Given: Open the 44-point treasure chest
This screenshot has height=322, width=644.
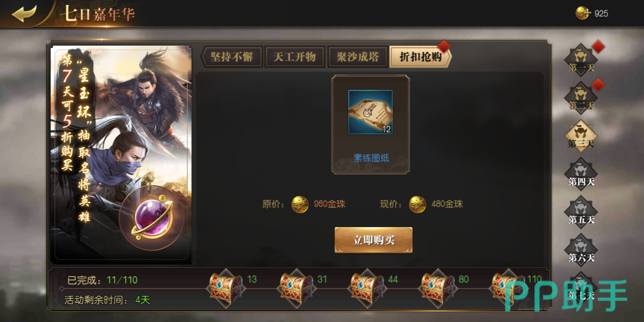Looking at the screenshot, I should click(x=367, y=288).
